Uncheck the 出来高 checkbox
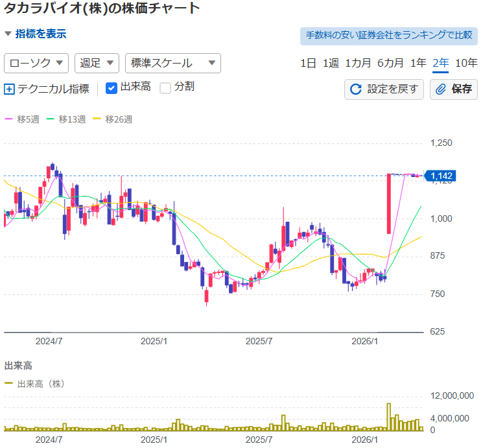This screenshot has height=448, width=483. coord(111,88)
